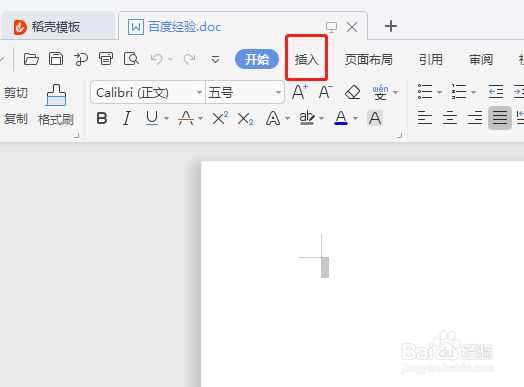Decrease indent icon
The width and height of the screenshot is (524, 387).
(x=496, y=92)
